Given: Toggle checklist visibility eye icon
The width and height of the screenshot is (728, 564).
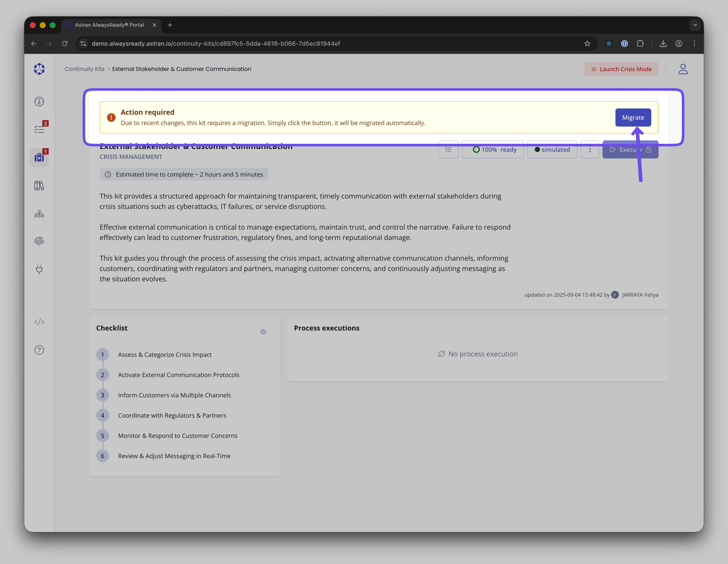Looking at the screenshot, I should click(263, 332).
